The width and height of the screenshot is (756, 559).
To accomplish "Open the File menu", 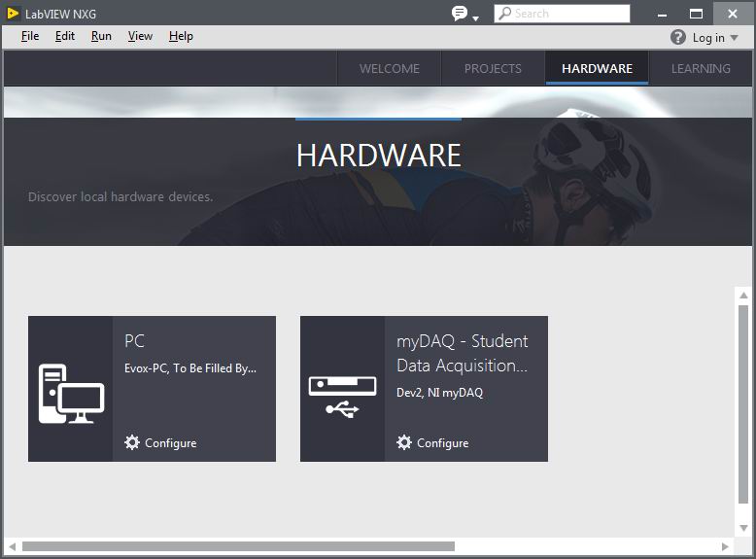I will click(30, 36).
